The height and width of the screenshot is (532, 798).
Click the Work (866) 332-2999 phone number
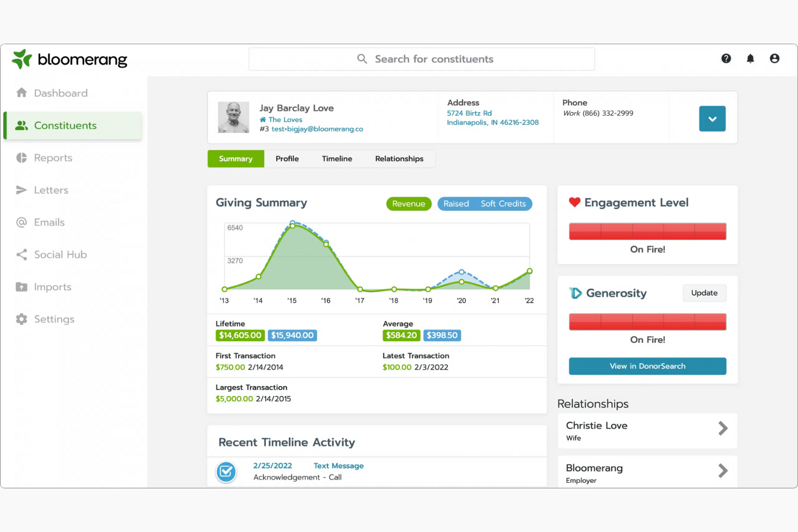598,113
